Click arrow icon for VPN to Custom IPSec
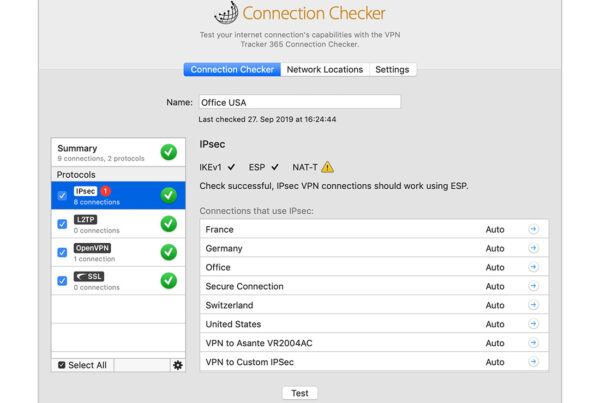The height and width of the screenshot is (403, 600). coord(533,362)
